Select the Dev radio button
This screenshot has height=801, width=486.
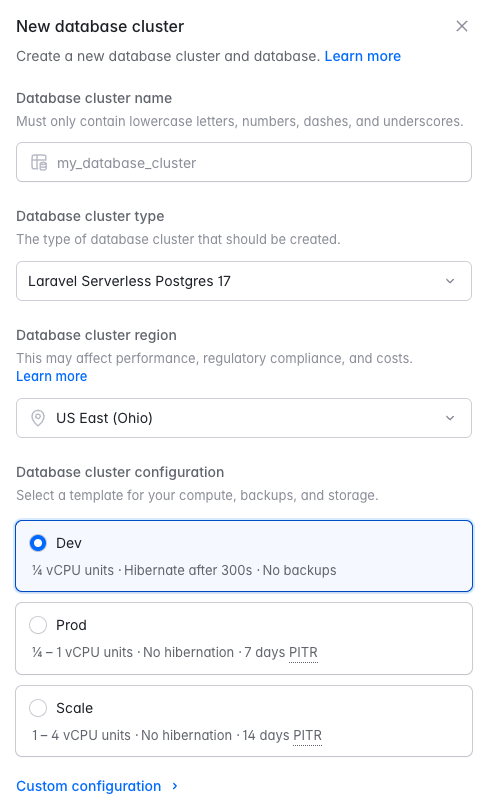[x=38, y=543]
